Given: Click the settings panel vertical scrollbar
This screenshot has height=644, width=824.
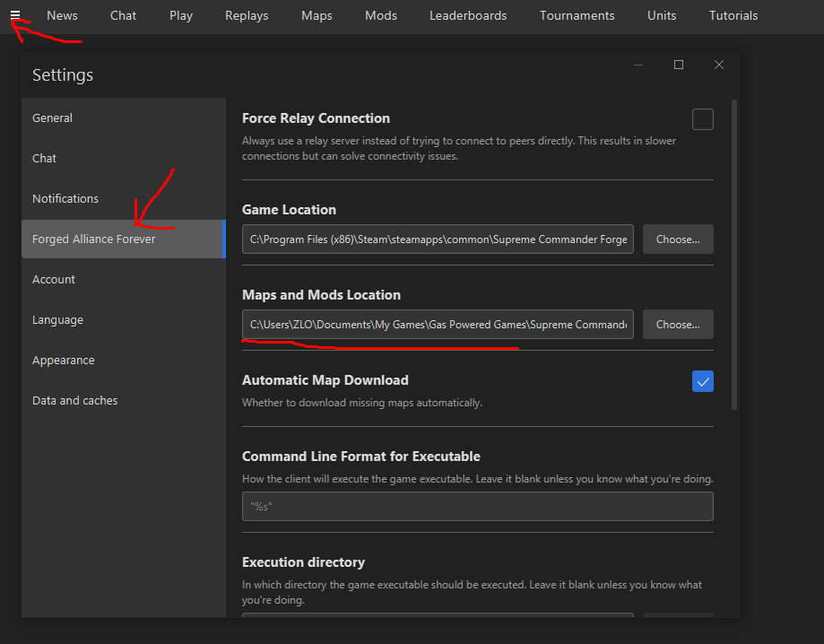Looking at the screenshot, I should click(734, 255).
